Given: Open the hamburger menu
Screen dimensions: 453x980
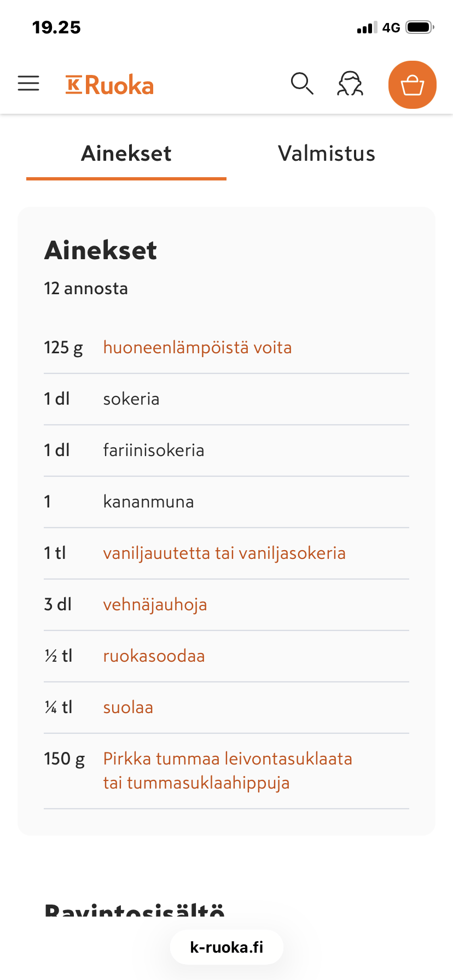Looking at the screenshot, I should (x=28, y=83).
